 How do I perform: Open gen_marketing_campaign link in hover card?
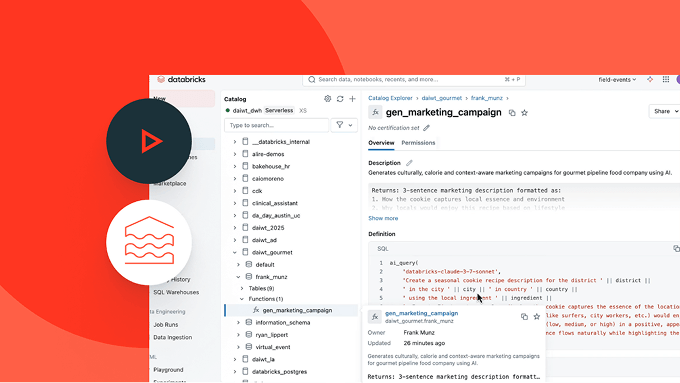[422, 313]
